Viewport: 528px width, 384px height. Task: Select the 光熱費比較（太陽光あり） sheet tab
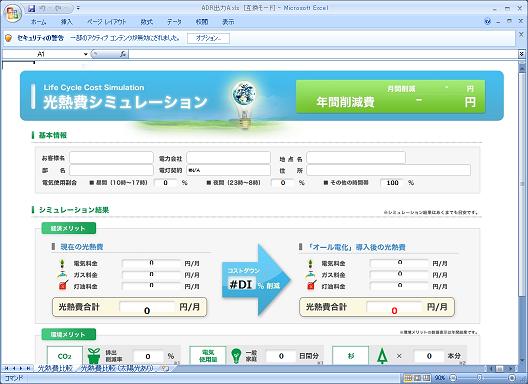point(117,369)
